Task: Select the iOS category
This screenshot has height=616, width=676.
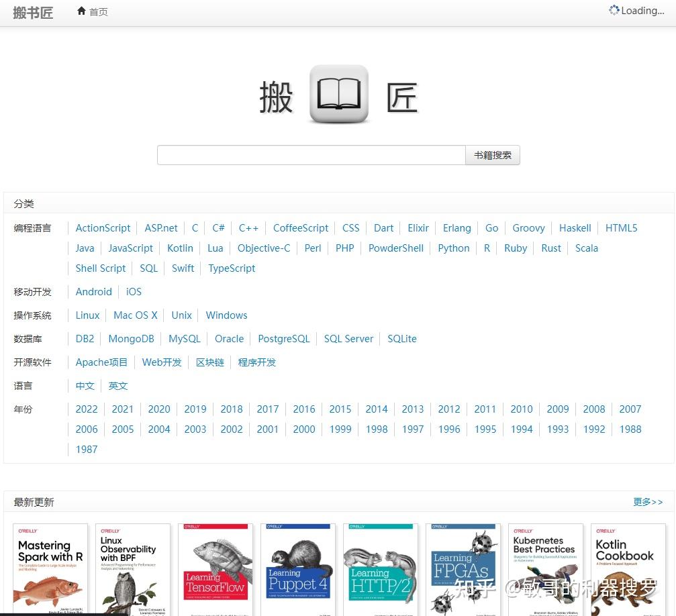Action: (134, 292)
